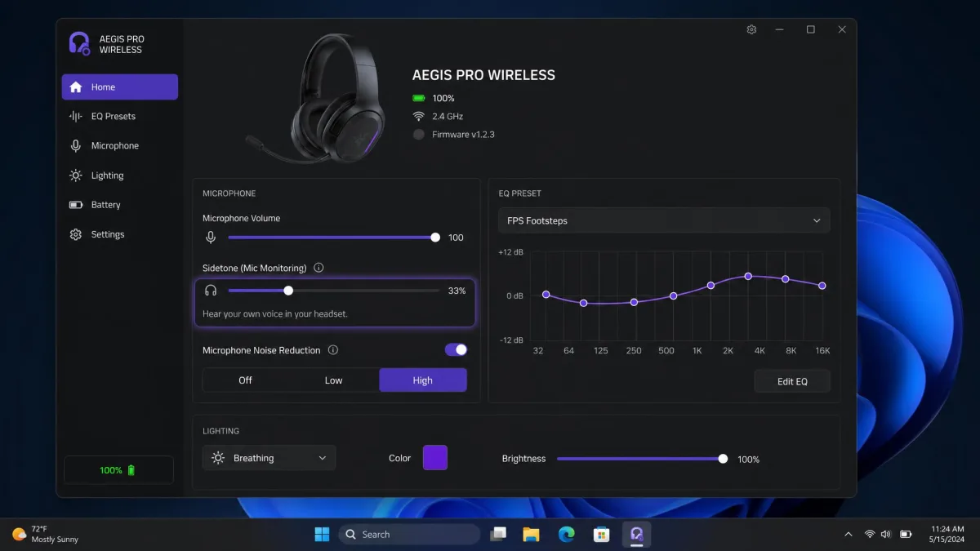Click the Edit EQ button

coord(792,381)
